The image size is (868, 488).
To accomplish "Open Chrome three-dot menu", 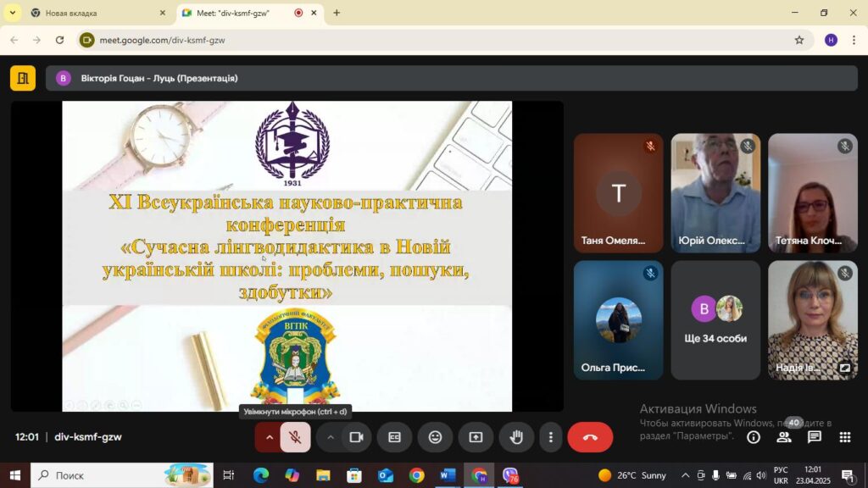I will pyautogui.click(x=854, y=40).
